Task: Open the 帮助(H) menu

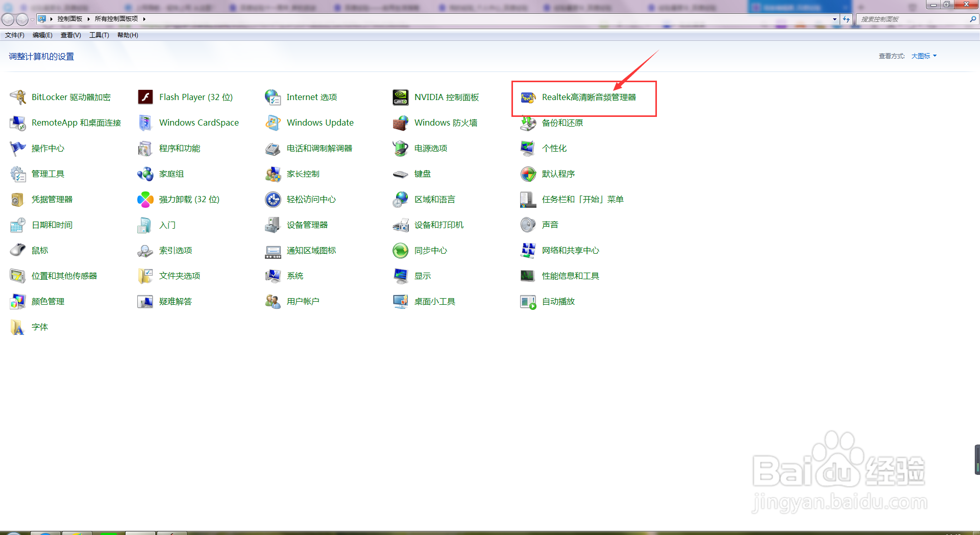Action: pyautogui.click(x=128, y=35)
